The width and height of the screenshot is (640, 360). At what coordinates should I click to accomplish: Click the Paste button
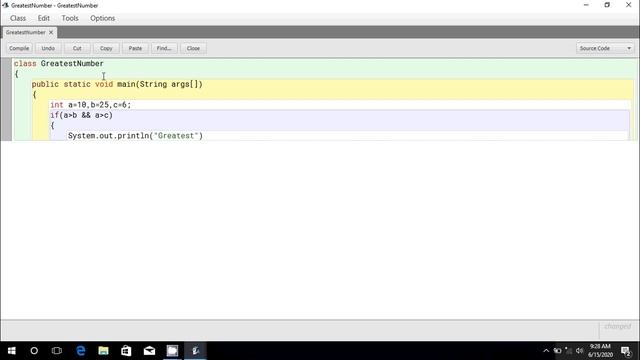(x=135, y=48)
